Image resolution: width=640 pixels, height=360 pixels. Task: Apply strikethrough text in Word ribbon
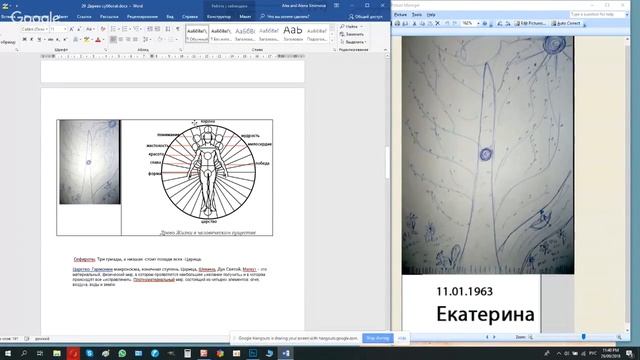pyautogui.click(x=51, y=40)
